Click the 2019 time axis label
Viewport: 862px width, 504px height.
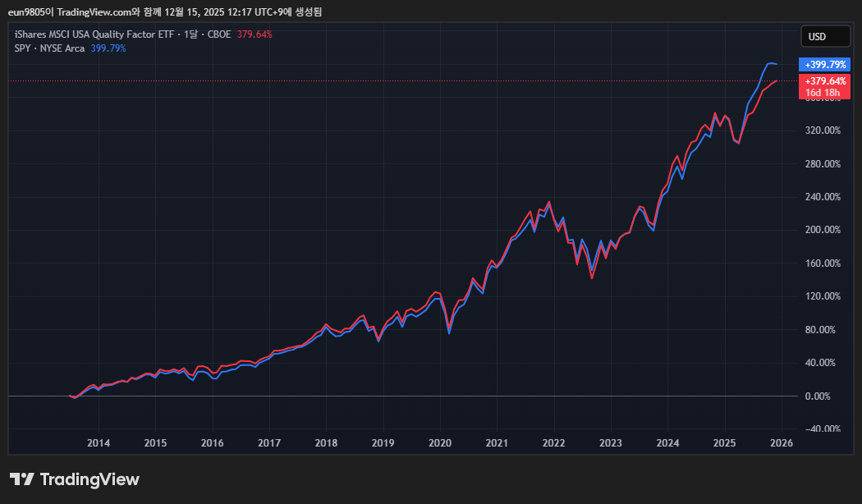pos(383,443)
